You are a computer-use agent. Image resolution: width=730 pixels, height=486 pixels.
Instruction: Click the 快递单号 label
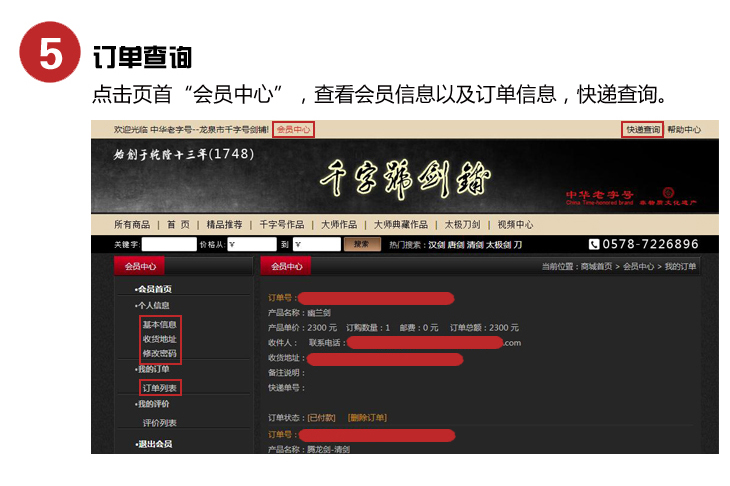point(284,388)
